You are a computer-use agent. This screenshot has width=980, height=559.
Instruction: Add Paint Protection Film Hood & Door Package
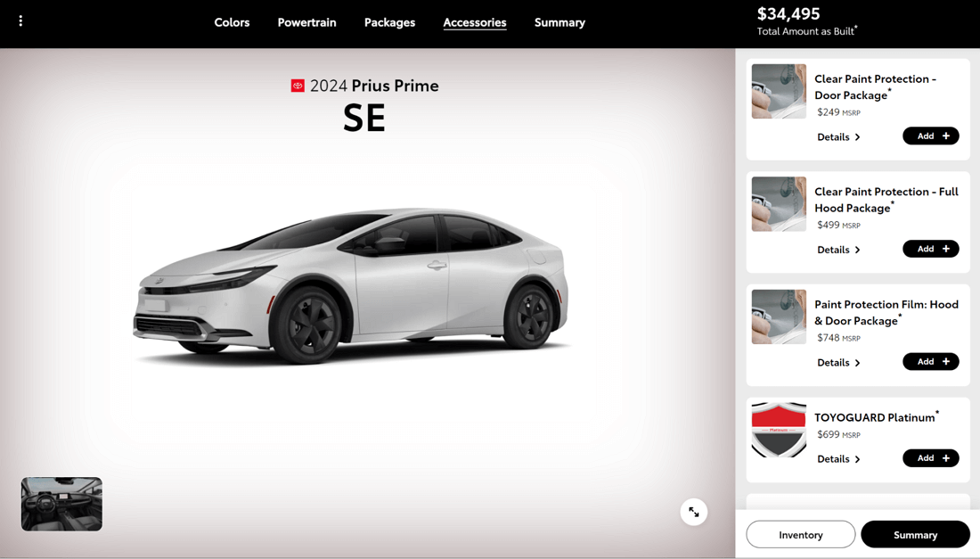[x=931, y=361]
